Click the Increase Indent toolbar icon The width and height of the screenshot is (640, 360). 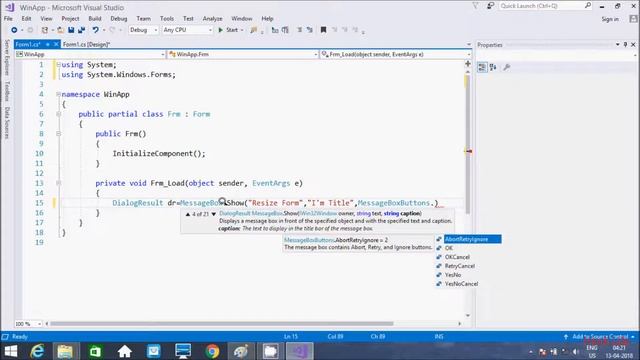(309, 30)
